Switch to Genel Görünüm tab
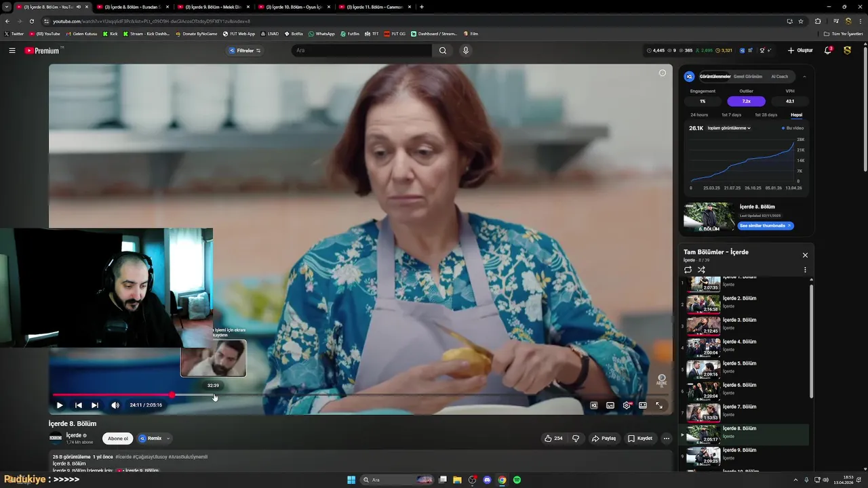The width and height of the screenshot is (868, 488). click(748, 77)
